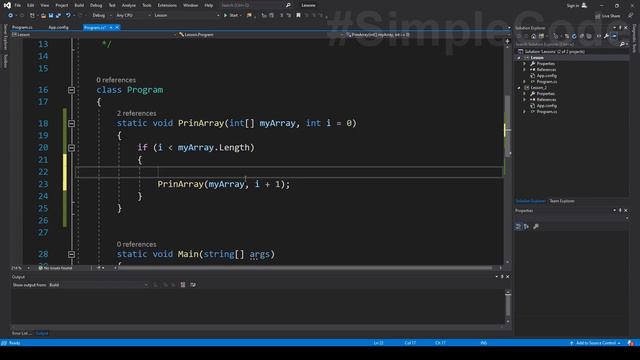Toggle Preview Selected Items in Solution Explorer
This screenshot has width=640, height=360.
click(614, 36)
